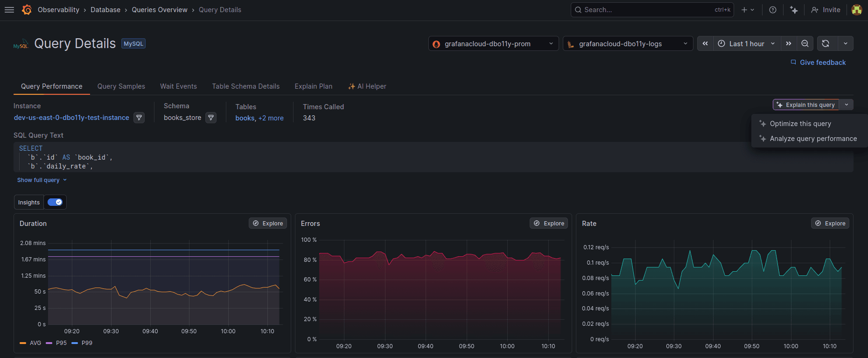Explore the Errors panel
The width and height of the screenshot is (868, 358).
coord(549,223)
